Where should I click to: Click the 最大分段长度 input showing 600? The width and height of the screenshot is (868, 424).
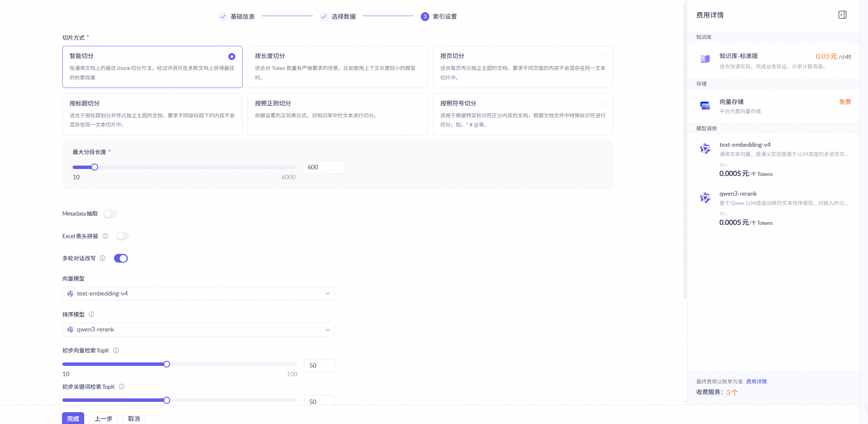324,167
